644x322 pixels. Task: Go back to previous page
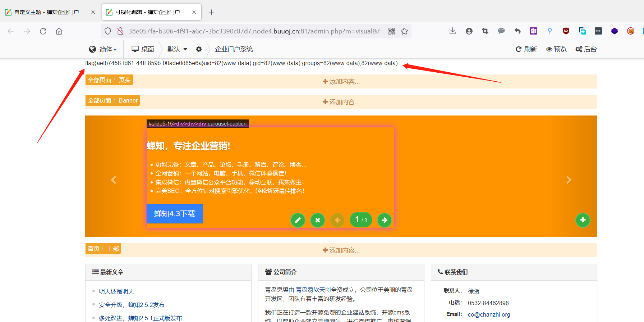tap(11, 31)
